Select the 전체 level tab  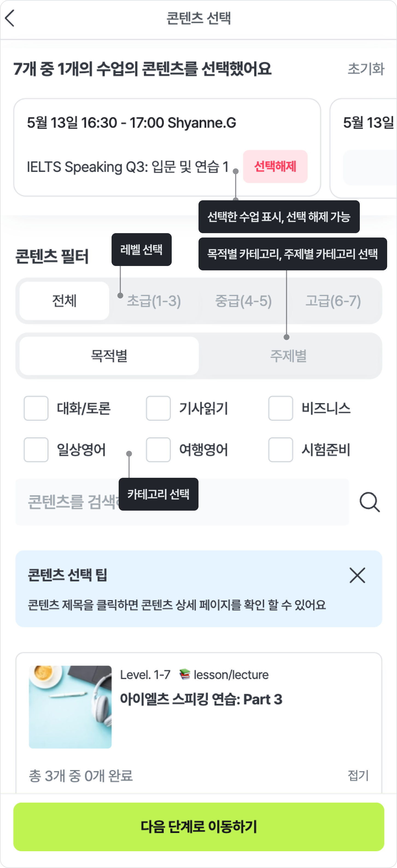pos(64,301)
